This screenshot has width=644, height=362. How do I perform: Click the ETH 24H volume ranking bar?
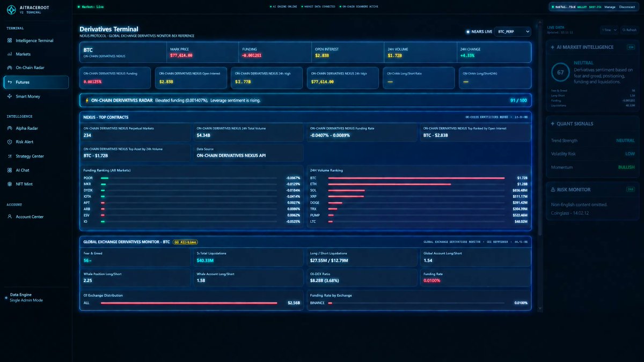click(390, 184)
